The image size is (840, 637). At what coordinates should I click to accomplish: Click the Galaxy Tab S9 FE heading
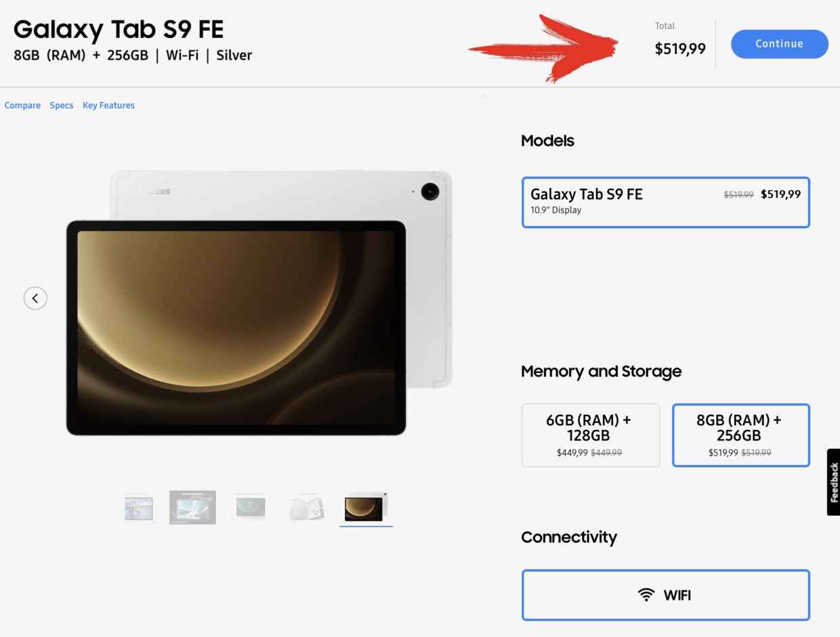[119, 29]
